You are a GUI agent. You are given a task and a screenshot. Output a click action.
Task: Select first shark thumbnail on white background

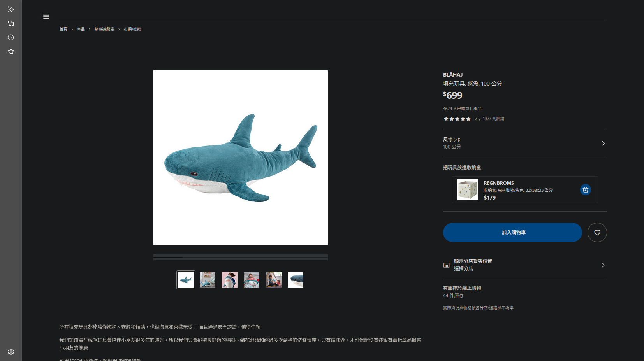pyautogui.click(x=186, y=280)
